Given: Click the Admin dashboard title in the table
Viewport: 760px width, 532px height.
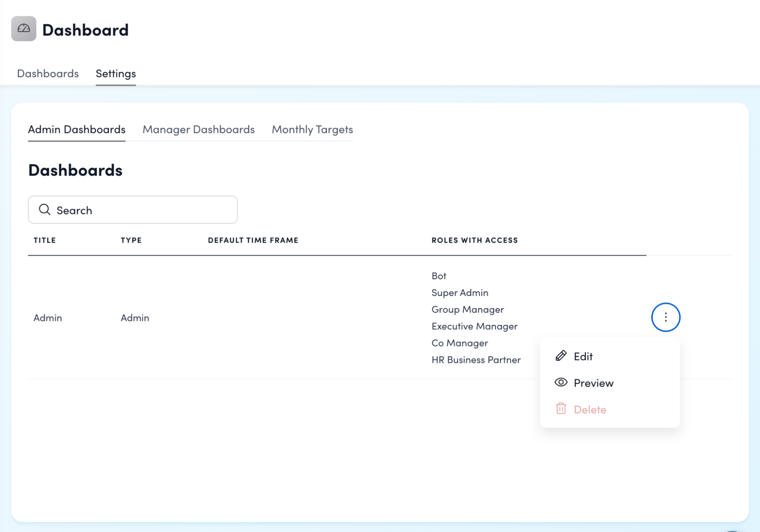Looking at the screenshot, I should point(48,318).
